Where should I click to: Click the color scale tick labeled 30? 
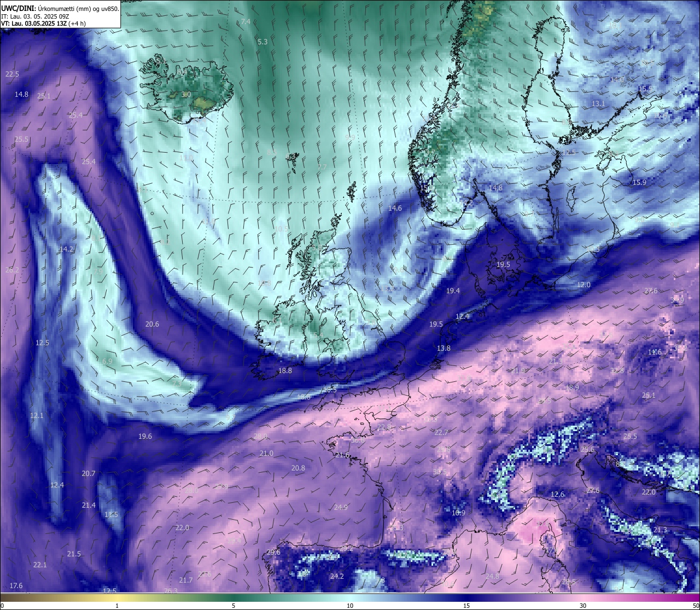point(583,606)
